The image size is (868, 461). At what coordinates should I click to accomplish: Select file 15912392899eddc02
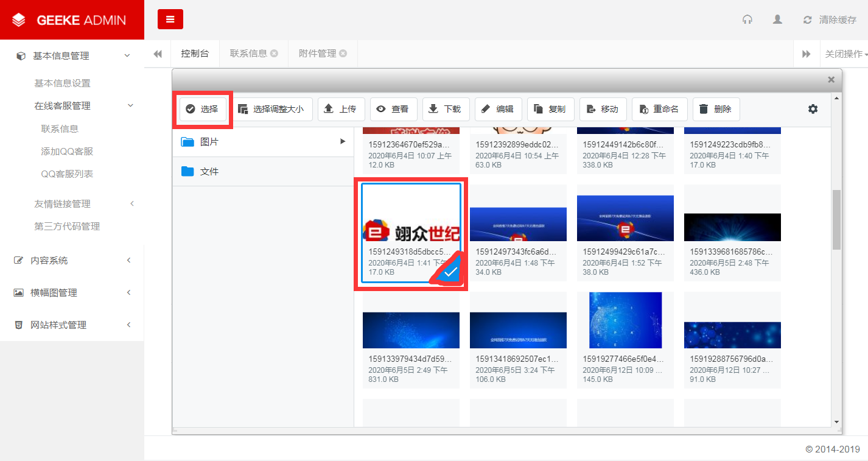point(518,150)
